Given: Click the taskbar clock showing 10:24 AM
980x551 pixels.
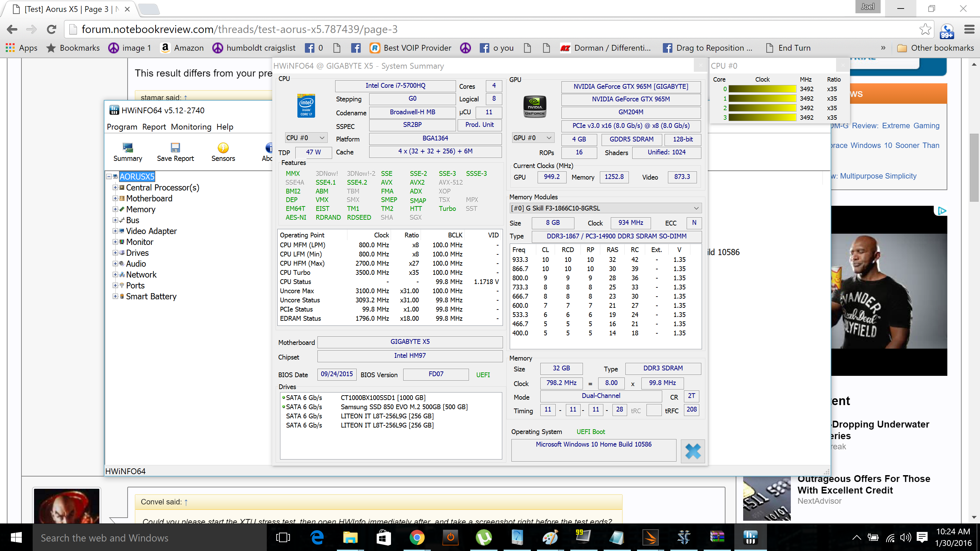Looking at the screenshot, I should tap(953, 537).
